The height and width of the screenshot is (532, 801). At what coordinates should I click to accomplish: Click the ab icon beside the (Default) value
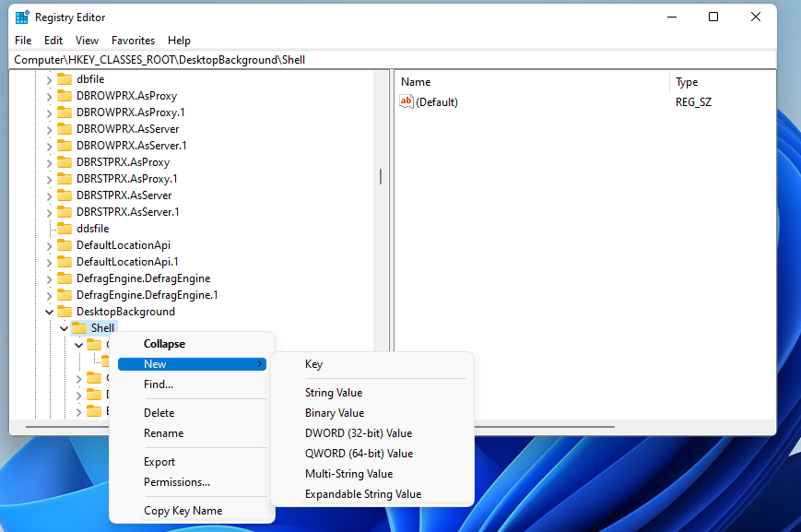pos(406,101)
